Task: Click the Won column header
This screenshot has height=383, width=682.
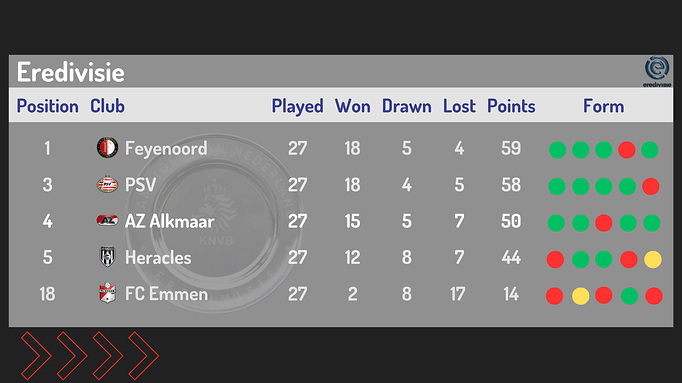Action: point(352,106)
